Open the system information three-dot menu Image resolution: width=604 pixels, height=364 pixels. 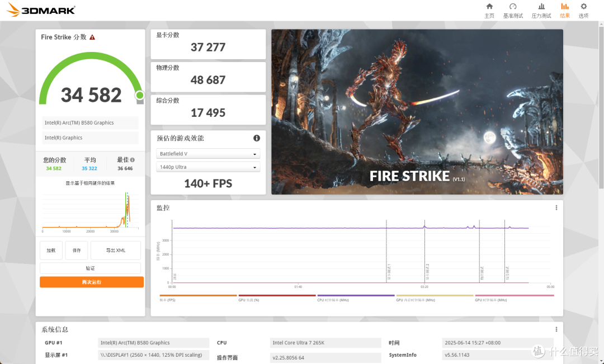click(556, 329)
